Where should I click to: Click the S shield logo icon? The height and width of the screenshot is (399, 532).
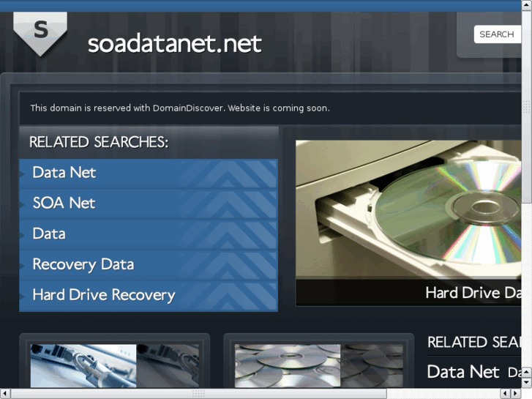tap(40, 34)
